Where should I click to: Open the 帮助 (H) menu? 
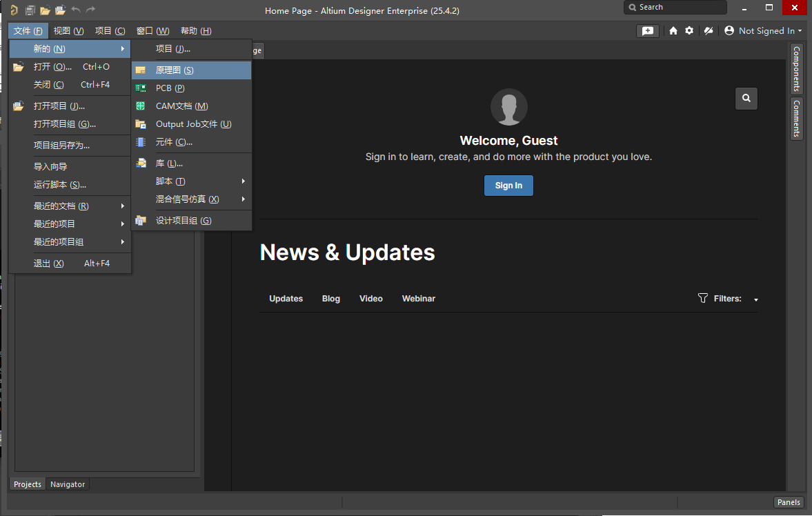(x=196, y=30)
